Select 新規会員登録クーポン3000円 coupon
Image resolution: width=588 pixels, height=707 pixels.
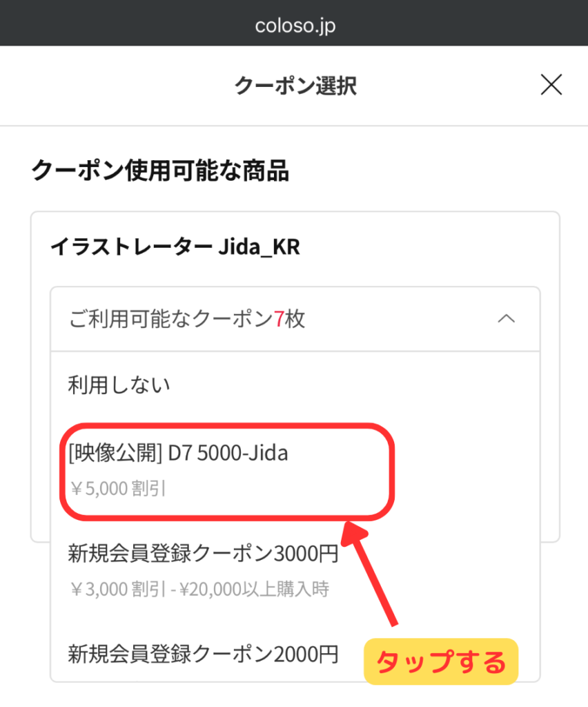coord(204,553)
